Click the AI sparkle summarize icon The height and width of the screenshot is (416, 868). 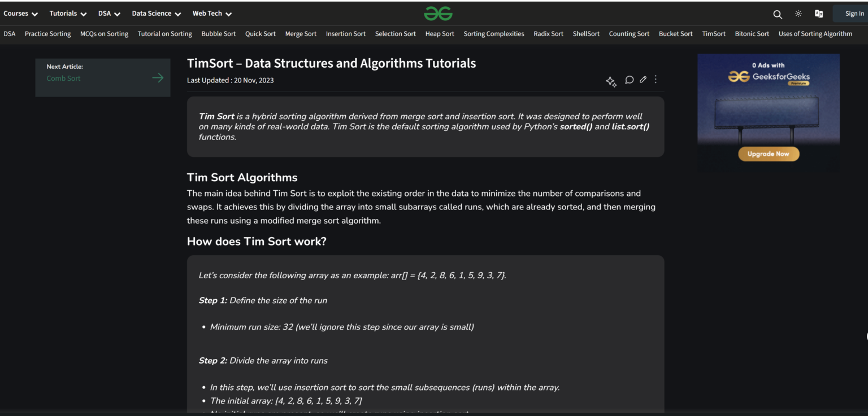pyautogui.click(x=611, y=81)
